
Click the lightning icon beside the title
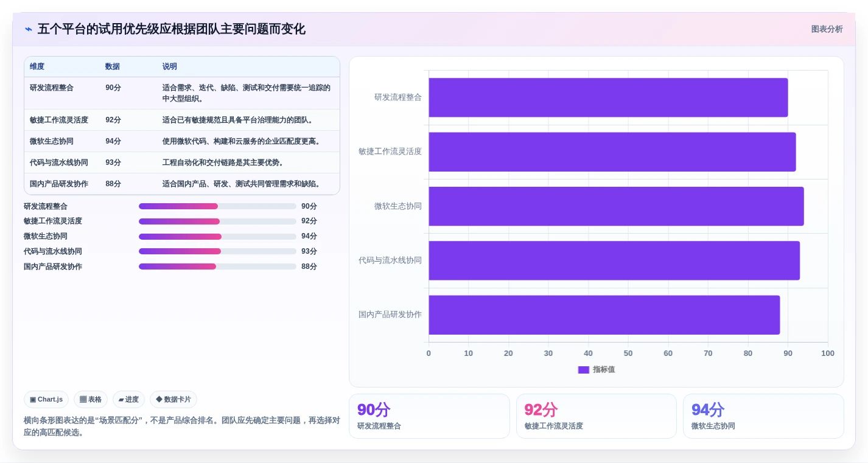pyautogui.click(x=28, y=29)
